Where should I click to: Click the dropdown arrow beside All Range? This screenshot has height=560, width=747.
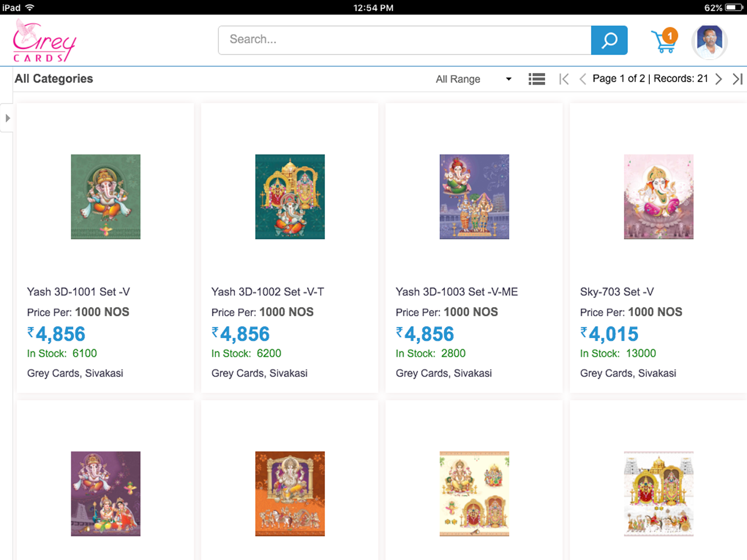coord(509,79)
